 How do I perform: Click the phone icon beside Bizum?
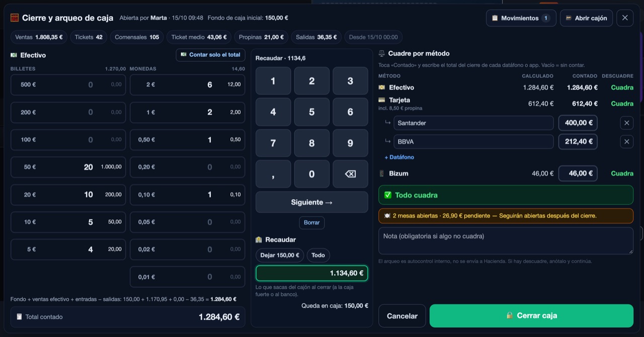pos(381,174)
